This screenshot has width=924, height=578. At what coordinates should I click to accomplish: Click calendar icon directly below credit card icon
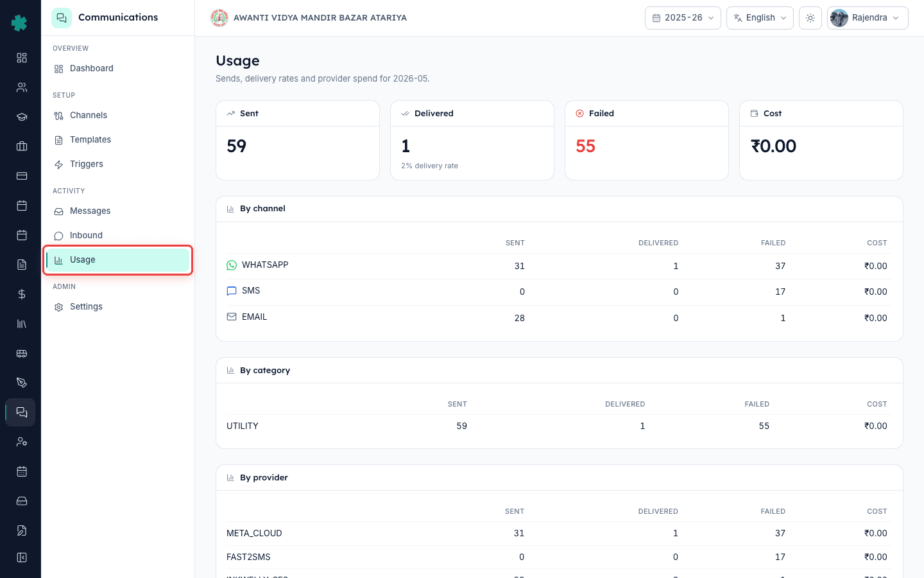[x=22, y=206]
